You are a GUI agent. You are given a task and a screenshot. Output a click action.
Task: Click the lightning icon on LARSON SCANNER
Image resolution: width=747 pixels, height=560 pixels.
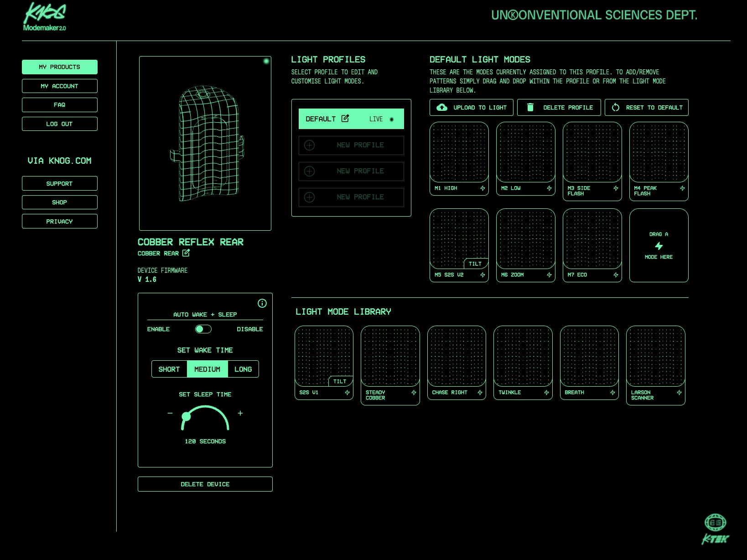[x=679, y=393]
